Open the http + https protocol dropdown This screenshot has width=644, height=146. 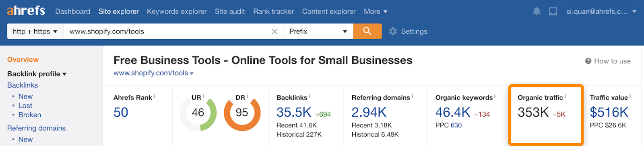click(35, 31)
